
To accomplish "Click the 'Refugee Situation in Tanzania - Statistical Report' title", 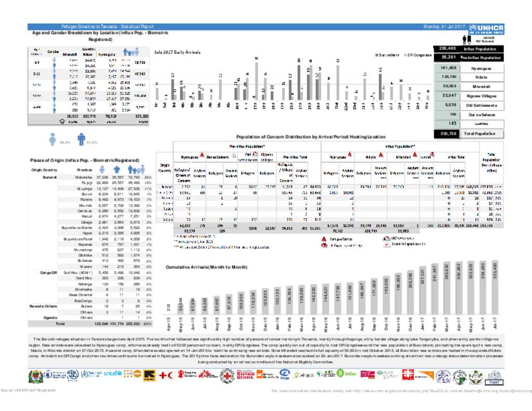I will 107,26.
